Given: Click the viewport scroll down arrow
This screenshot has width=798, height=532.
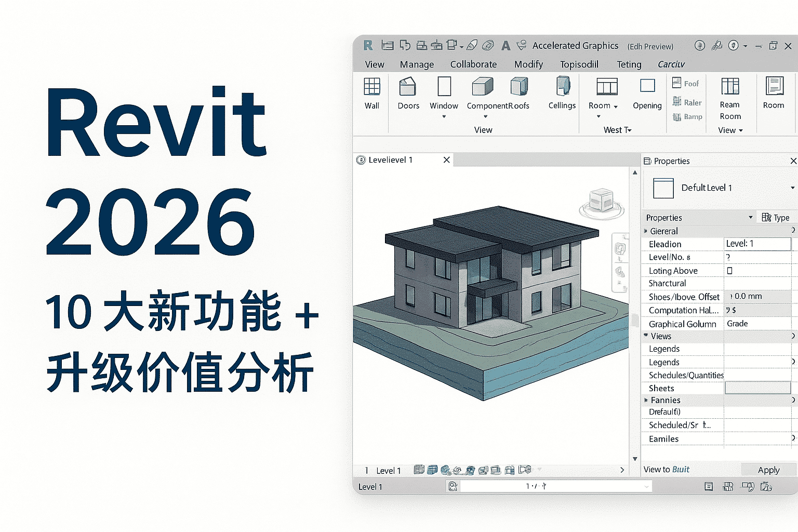Looking at the screenshot, I should coord(635,459).
